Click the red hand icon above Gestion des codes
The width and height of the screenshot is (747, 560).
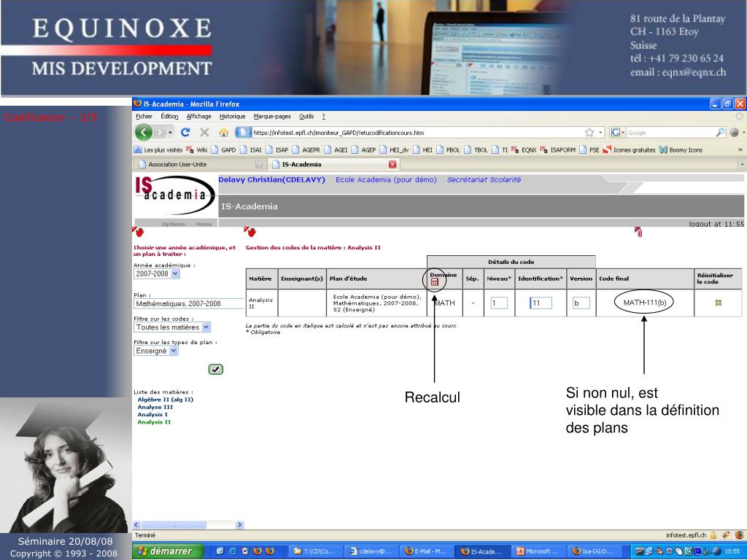coord(251,232)
